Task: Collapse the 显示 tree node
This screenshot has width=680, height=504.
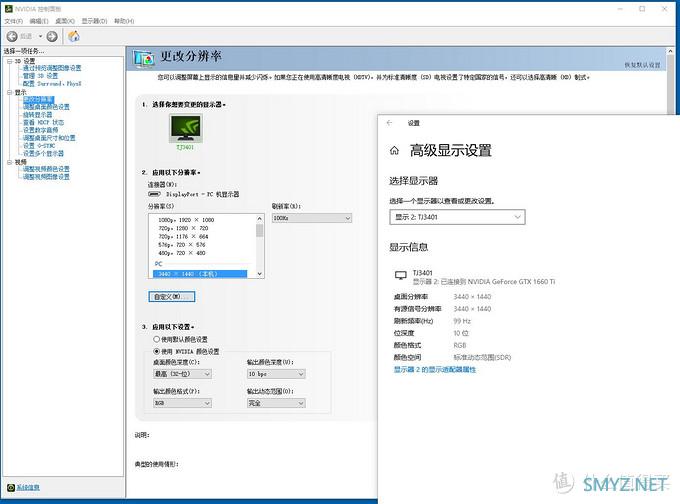Action: [10, 92]
